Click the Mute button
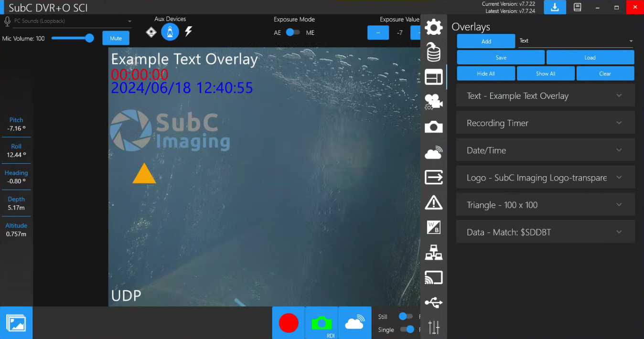 tap(116, 38)
